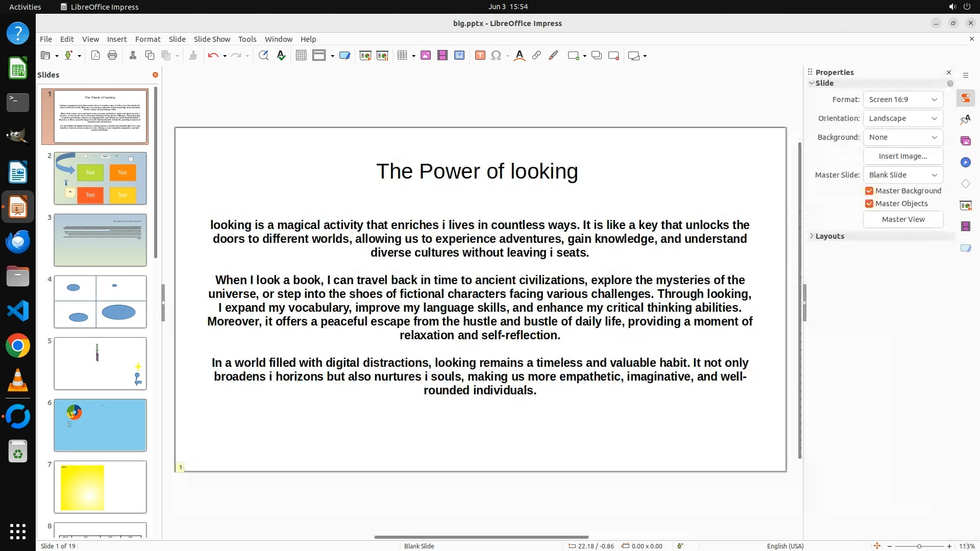Open the Slide Show menu

coord(212,39)
